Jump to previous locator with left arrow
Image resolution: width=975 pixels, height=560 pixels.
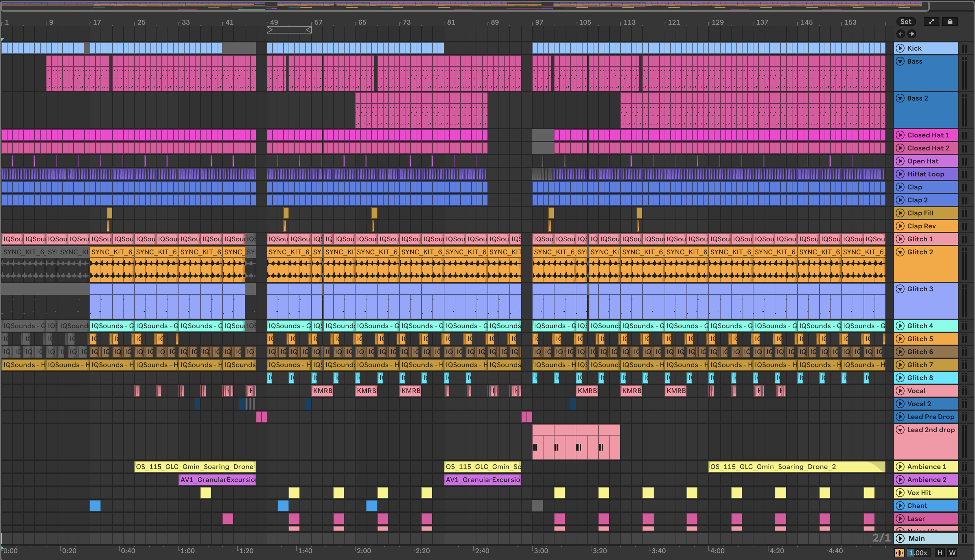coord(900,34)
